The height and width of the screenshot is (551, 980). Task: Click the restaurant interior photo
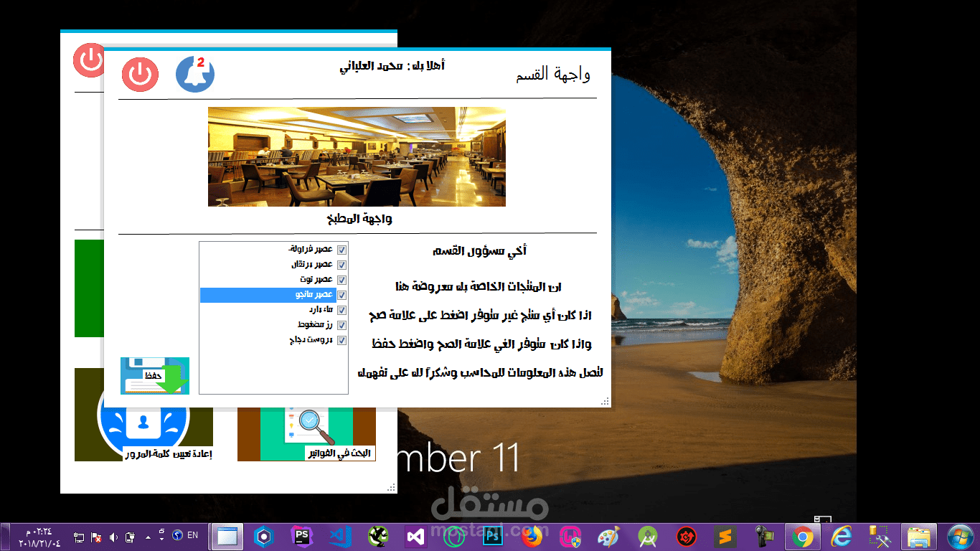pyautogui.click(x=357, y=156)
